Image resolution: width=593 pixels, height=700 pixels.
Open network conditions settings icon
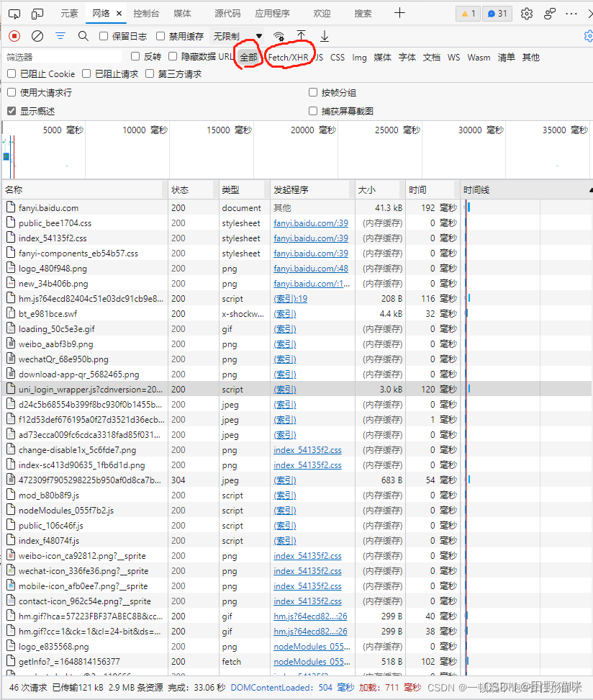click(x=278, y=36)
